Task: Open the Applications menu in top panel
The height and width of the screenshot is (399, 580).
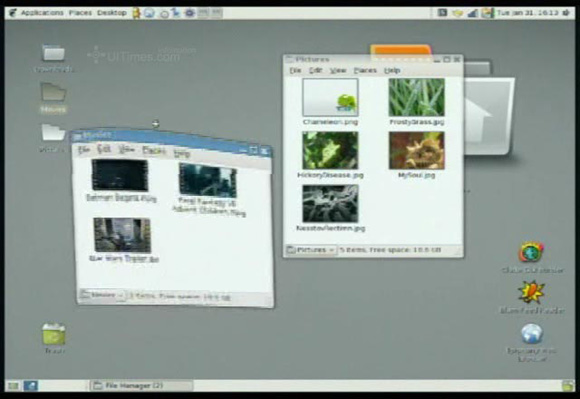Action: 42,13
